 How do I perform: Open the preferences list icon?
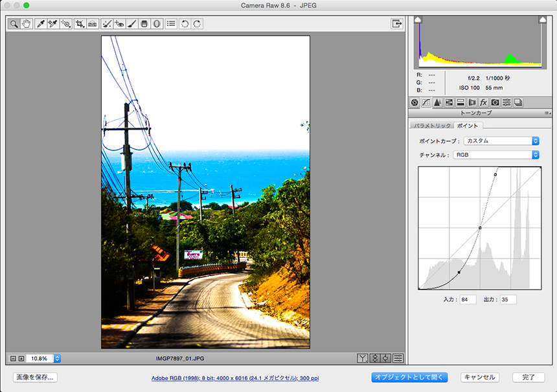coord(171,24)
